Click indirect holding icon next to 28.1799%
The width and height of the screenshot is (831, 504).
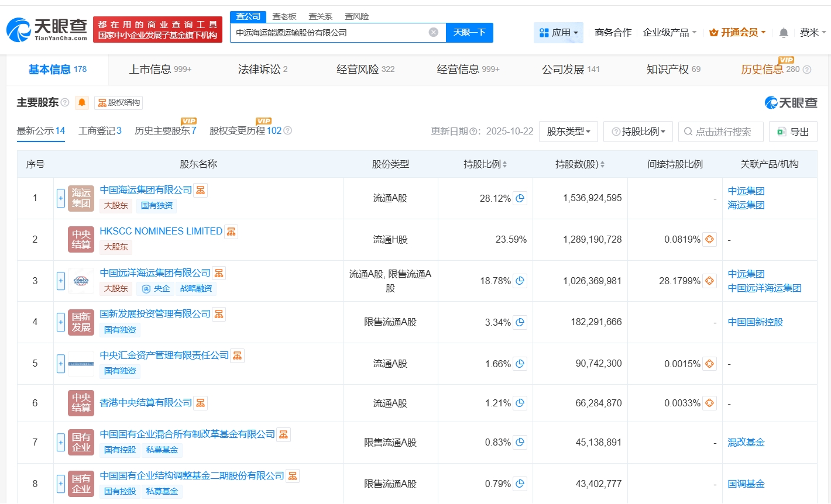(709, 281)
